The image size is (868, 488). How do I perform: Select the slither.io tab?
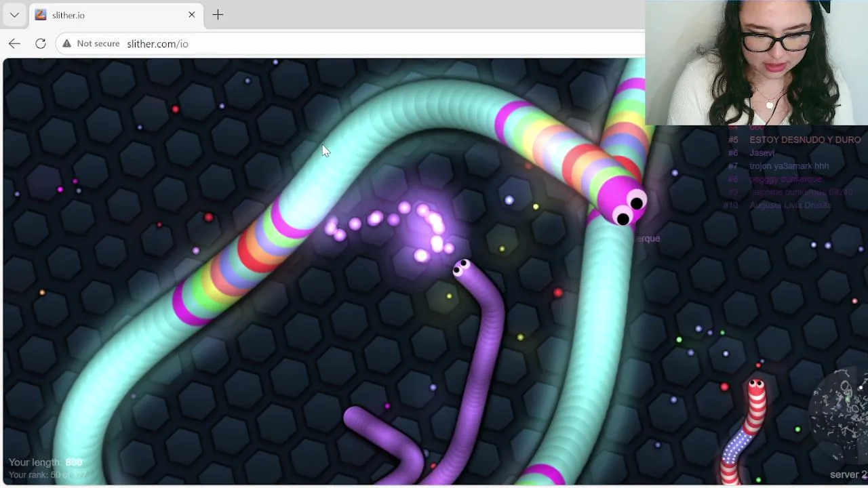(115, 15)
